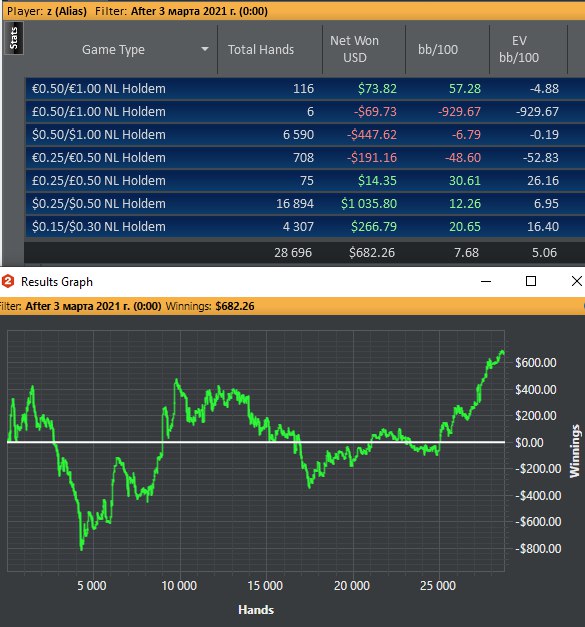This screenshot has width=585, height=627.
Task: Sort by Total Hands column header
Action: tap(261, 50)
